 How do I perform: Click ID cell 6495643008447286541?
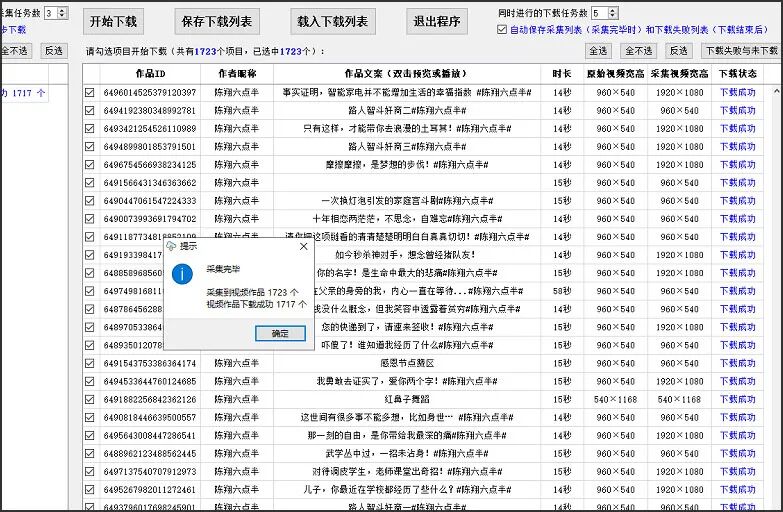(150, 436)
